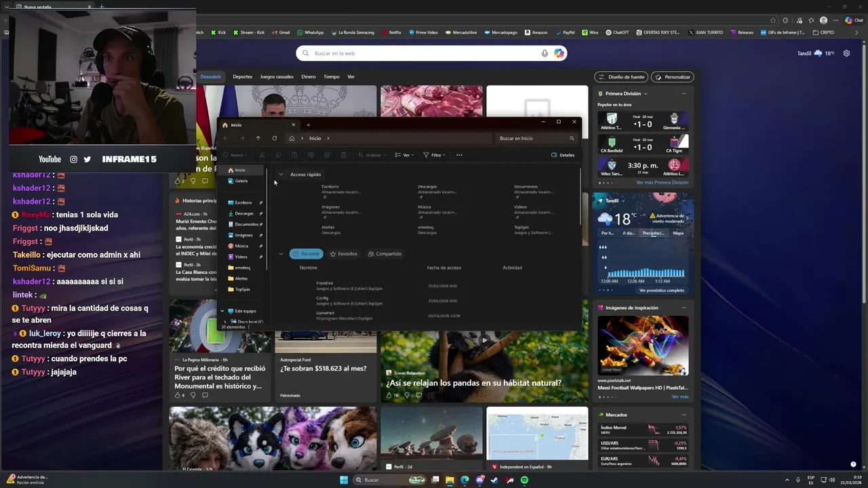This screenshot has width=868, height=488.
Task: Collapse Este equipo tree node
Action: coord(222,311)
